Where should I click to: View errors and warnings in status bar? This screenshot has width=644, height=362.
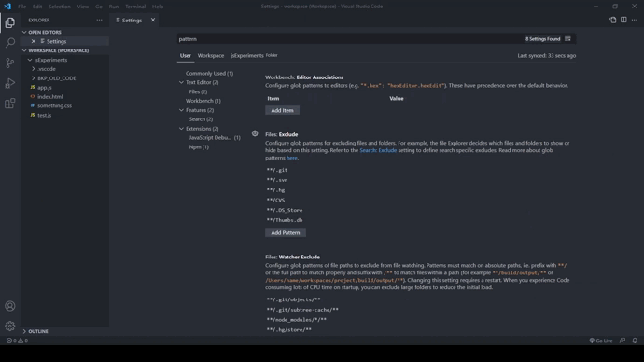[17, 341]
